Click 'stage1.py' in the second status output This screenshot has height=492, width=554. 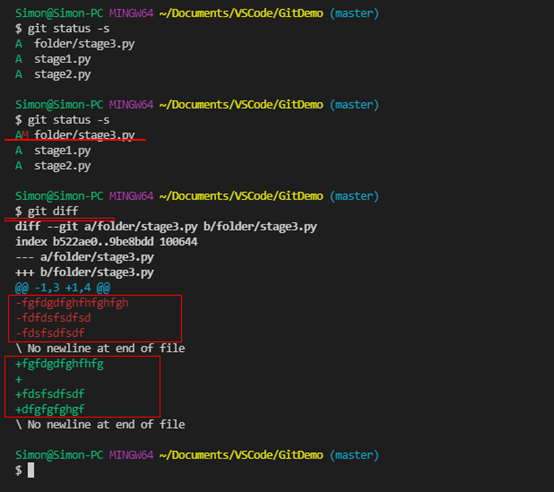pos(63,151)
